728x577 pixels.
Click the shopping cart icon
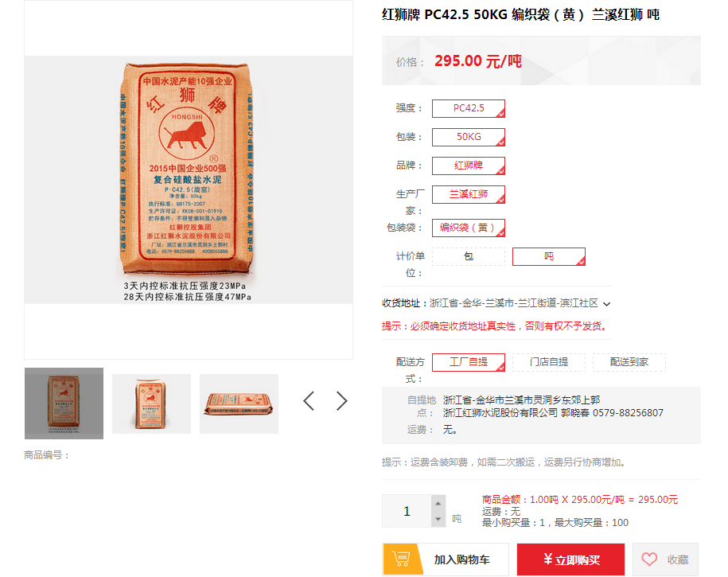coord(401,559)
